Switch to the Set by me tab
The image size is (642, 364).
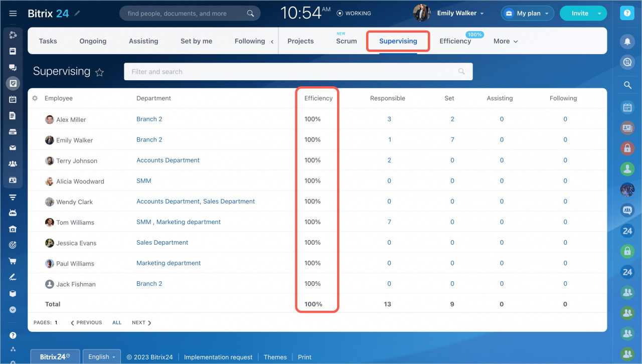tap(196, 41)
